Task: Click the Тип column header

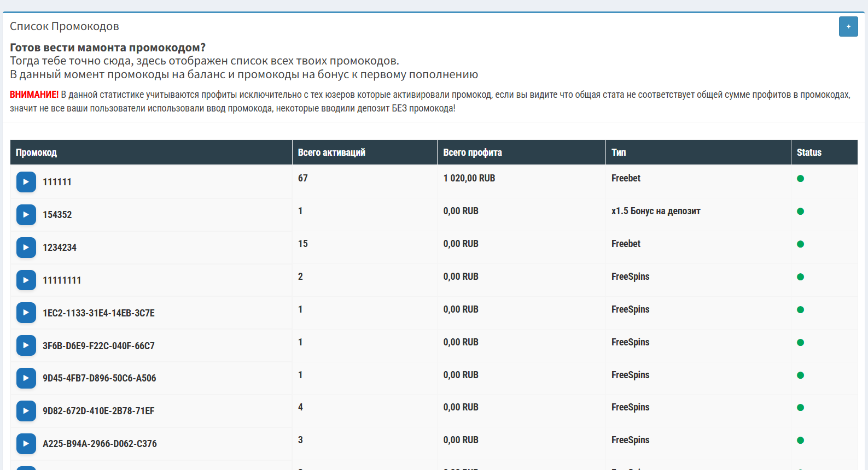Action: pyautogui.click(x=619, y=152)
